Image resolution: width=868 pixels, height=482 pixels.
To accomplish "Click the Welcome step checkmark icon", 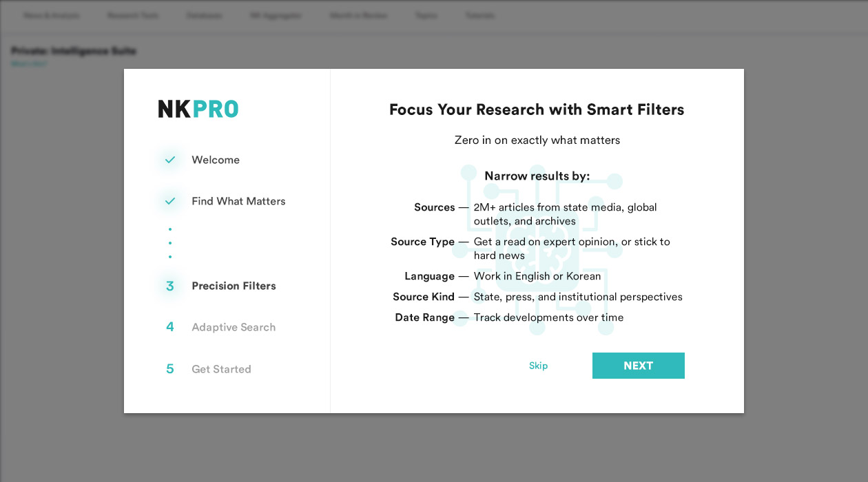I will (170, 160).
